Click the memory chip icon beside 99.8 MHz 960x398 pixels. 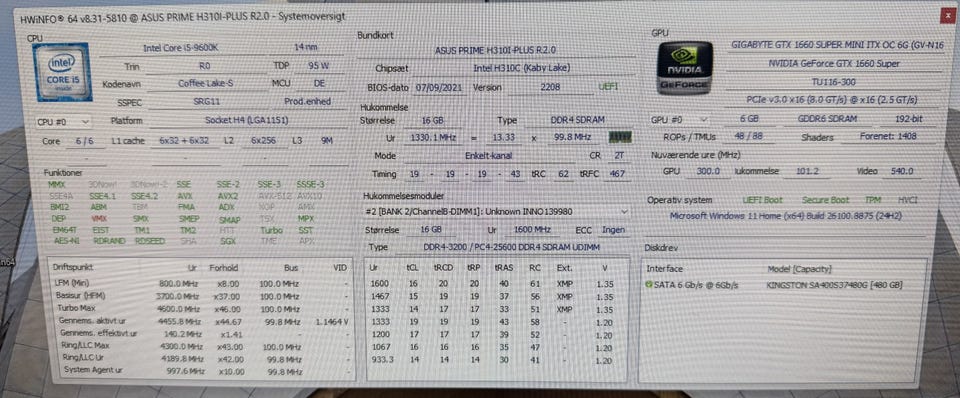click(x=620, y=137)
